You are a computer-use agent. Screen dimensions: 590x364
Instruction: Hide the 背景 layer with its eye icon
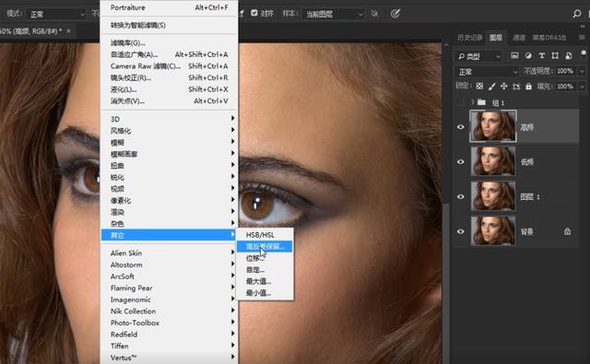(x=461, y=231)
